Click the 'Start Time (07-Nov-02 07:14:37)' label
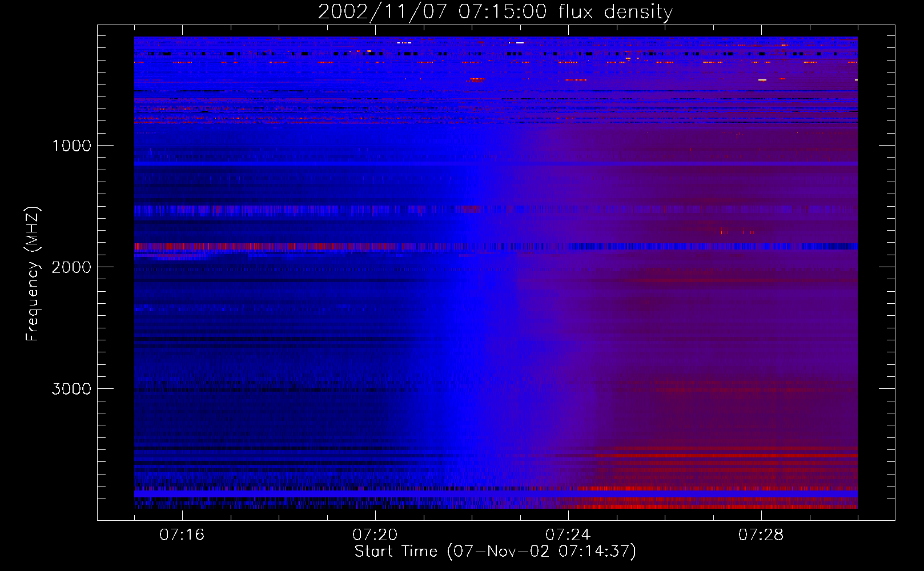This screenshot has height=571, width=924. coord(495,551)
